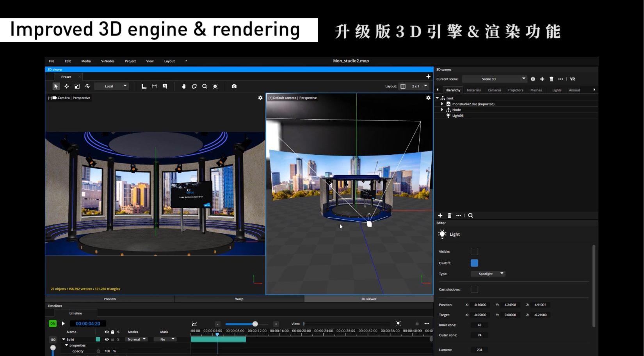This screenshot has height=356, width=644.
Task: Click the axis/origin gizmo icon
Action: coord(144,86)
